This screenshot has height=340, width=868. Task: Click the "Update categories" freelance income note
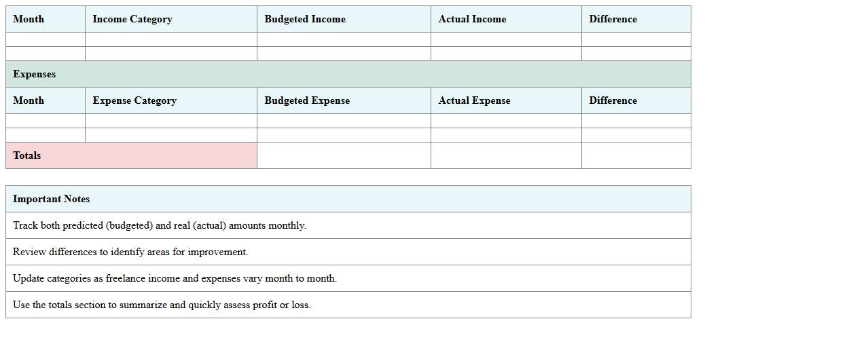(175, 278)
